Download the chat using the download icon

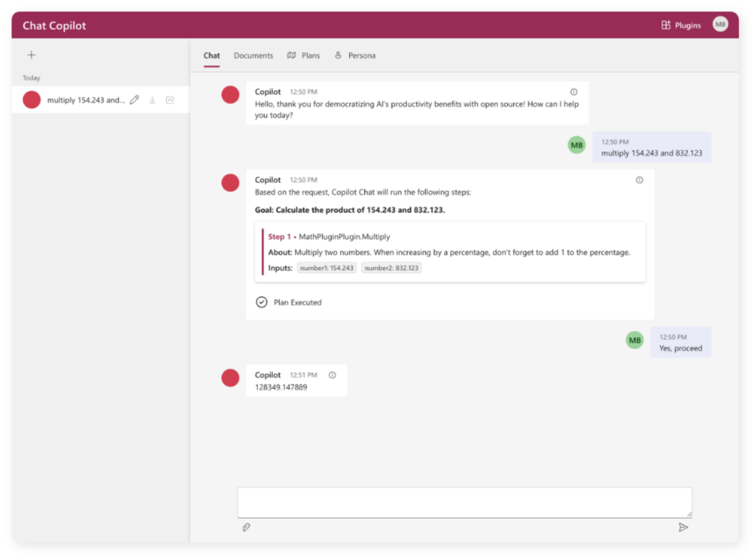click(152, 100)
